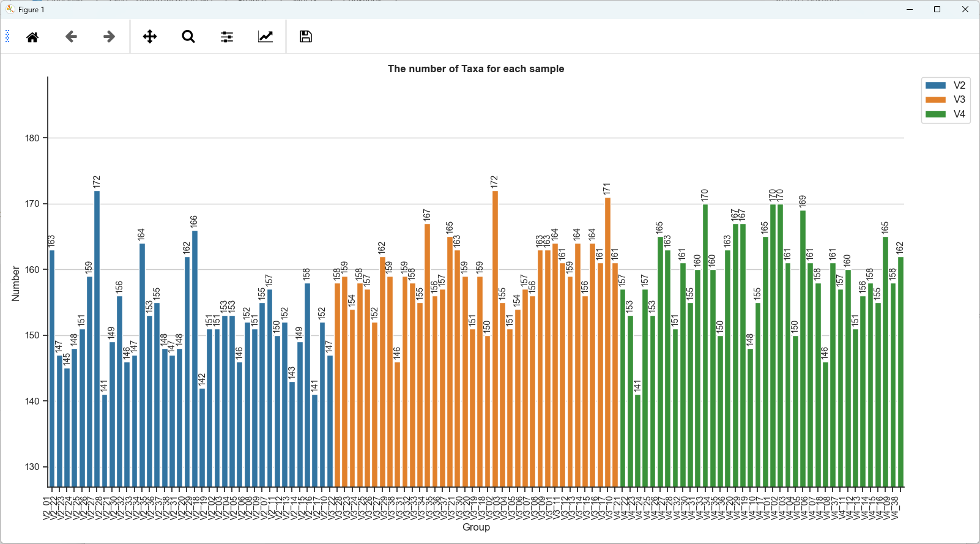Click the 'Figure 1' window title text

(x=31, y=10)
